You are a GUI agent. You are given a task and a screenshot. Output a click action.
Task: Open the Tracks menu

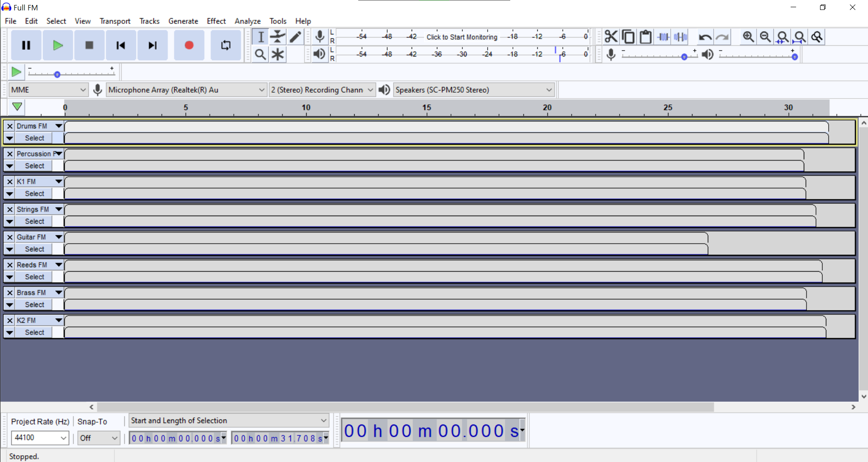pyautogui.click(x=149, y=21)
